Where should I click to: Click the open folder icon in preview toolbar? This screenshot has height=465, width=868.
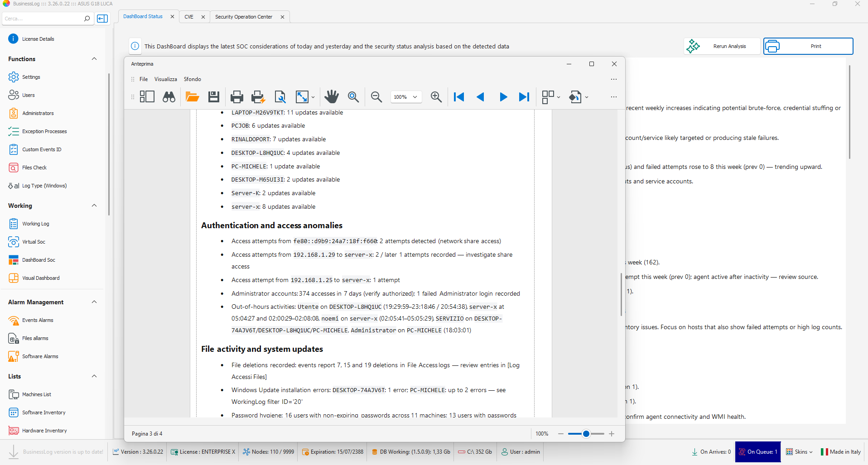[192, 97]
